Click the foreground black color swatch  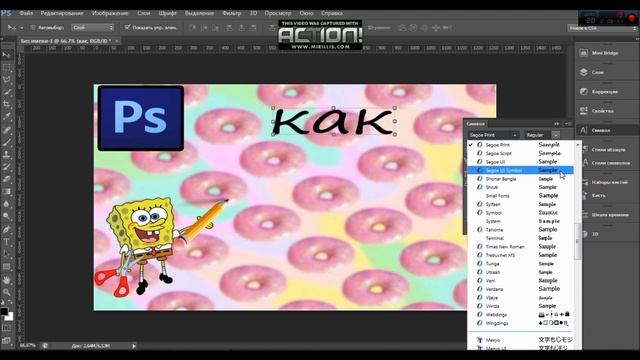coord(4,311)
